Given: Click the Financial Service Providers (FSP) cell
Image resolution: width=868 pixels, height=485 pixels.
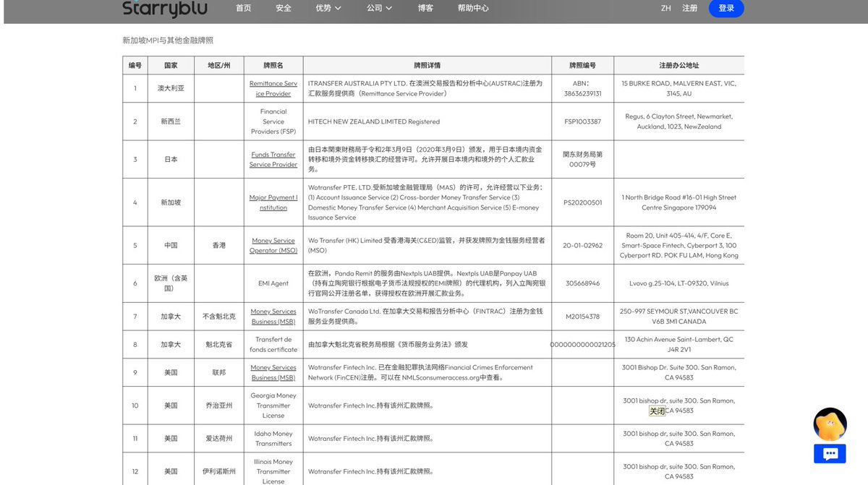Looking at the screenshot, I should pos(273,121).
